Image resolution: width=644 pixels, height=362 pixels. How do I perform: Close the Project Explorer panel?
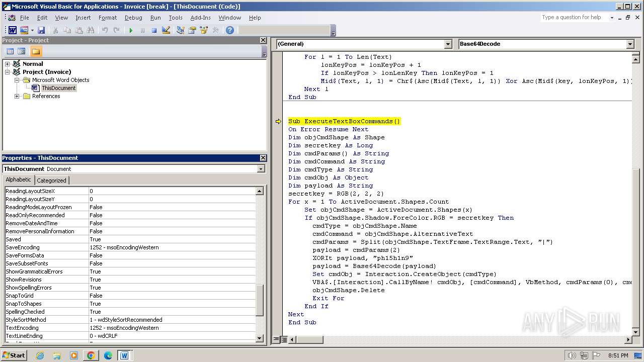click(x=263, y=40)
